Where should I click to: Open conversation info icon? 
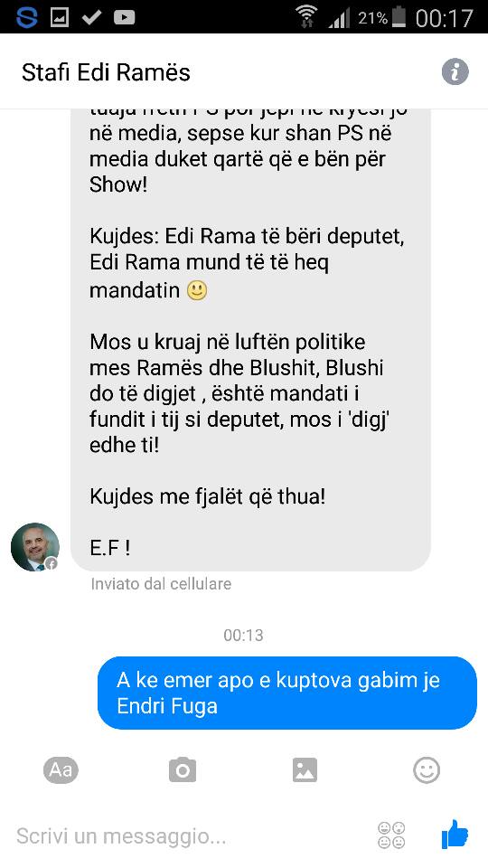point(455,72)
